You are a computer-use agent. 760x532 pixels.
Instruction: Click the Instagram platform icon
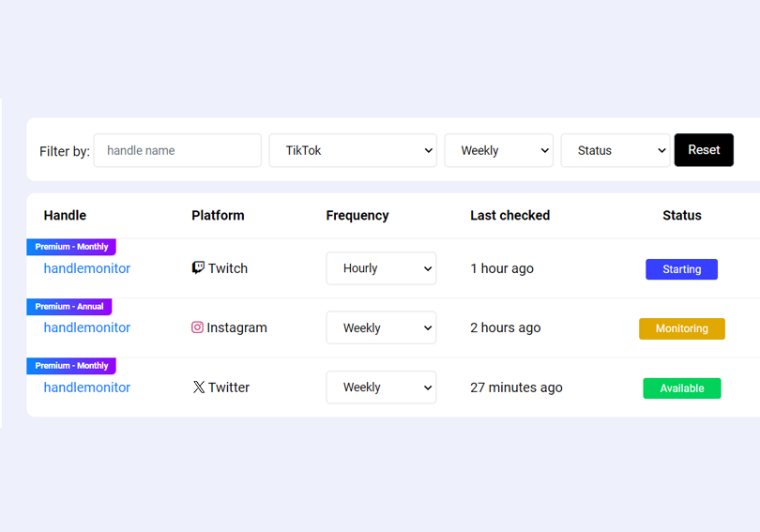pyautogui.click(x=197, y=327)
